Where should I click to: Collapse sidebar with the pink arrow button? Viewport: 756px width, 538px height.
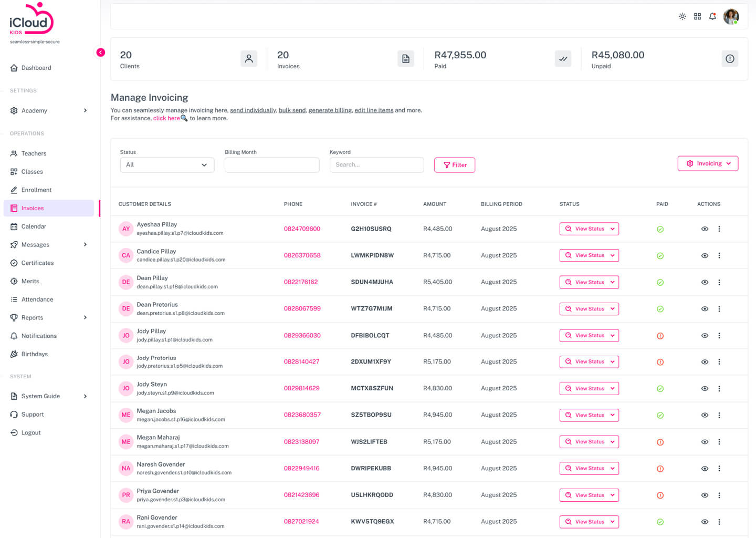100,53
